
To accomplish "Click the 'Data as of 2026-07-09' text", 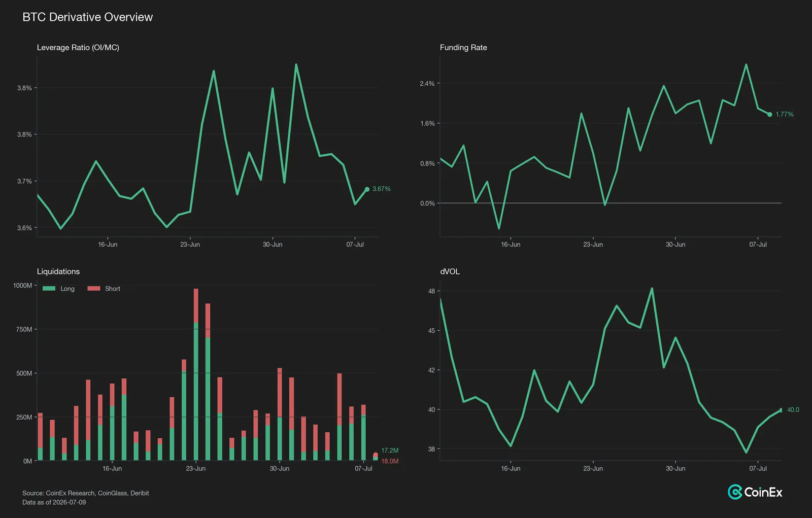I will click(x=54, y=502).
